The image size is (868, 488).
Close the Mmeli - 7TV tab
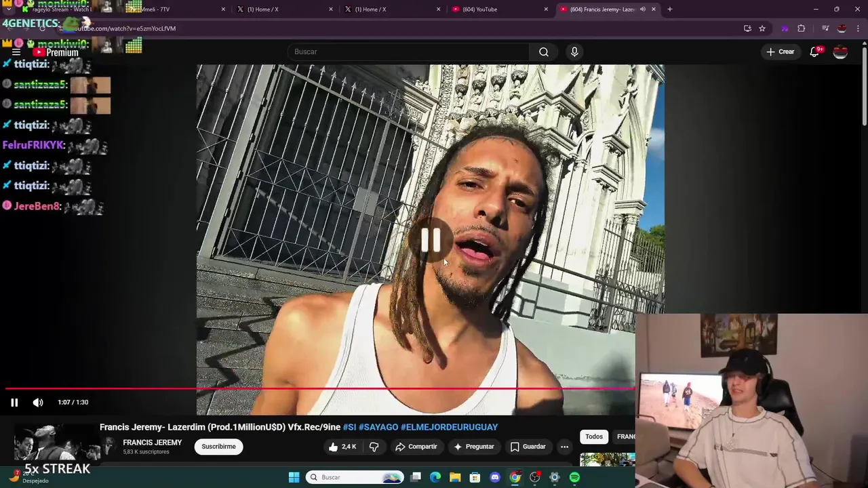point(223,9)
